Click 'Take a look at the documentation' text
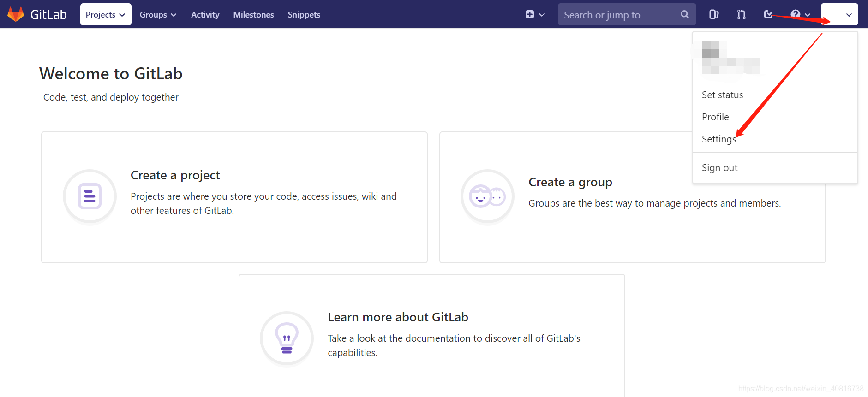The height and width of the screenshot is (397, 868). click(454, 345)
